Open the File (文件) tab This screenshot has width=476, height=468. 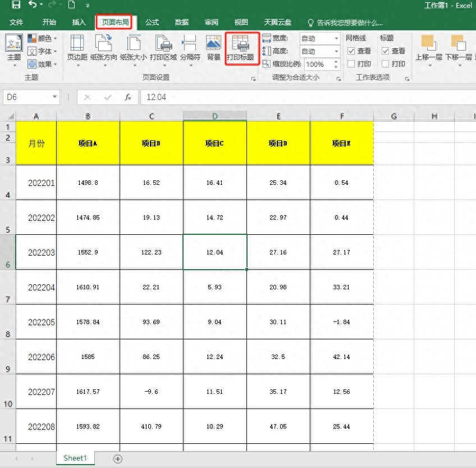16,22
